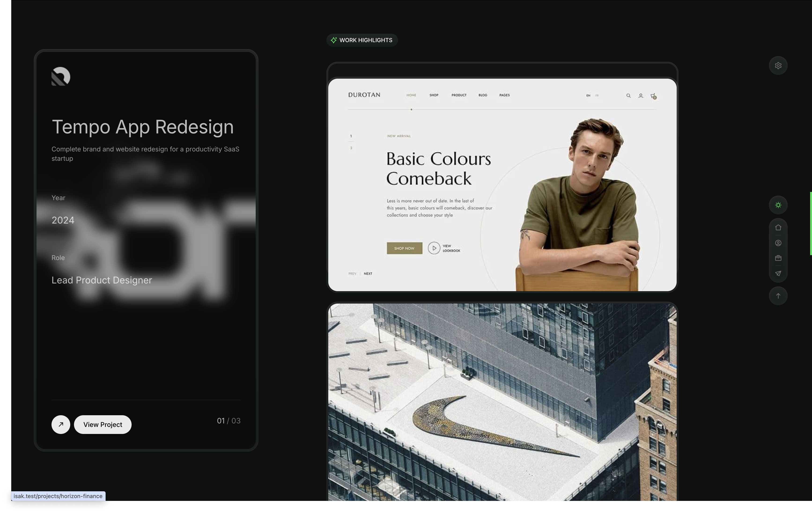Select SHOP in the Durotan preview menu
The width and height of the screenshot is (812, 514).
pyautogui.click(x=434, y=95)
